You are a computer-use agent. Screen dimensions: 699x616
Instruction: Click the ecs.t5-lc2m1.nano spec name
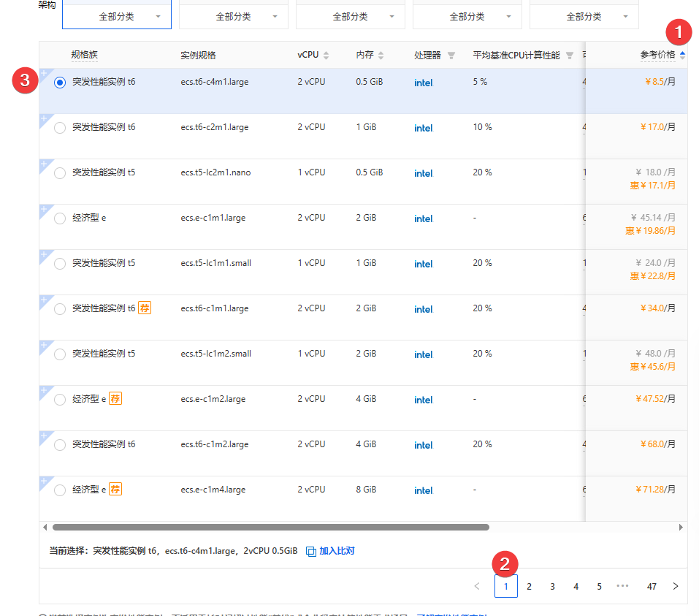[x=215, y=172]
